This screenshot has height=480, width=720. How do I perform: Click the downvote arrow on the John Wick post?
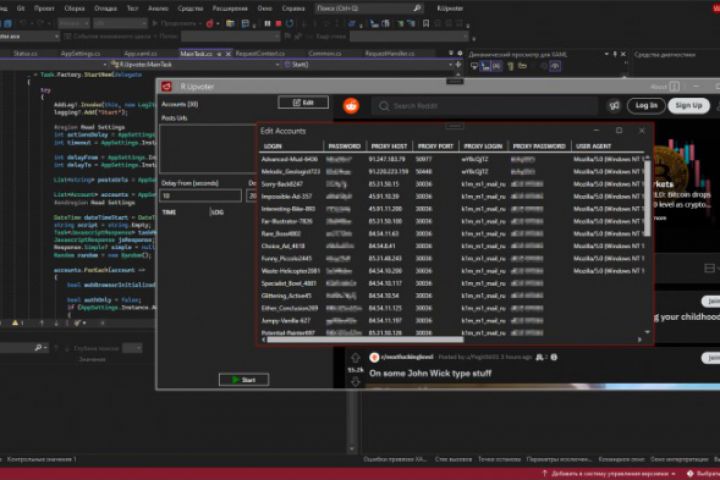click(x=355, y=382)
